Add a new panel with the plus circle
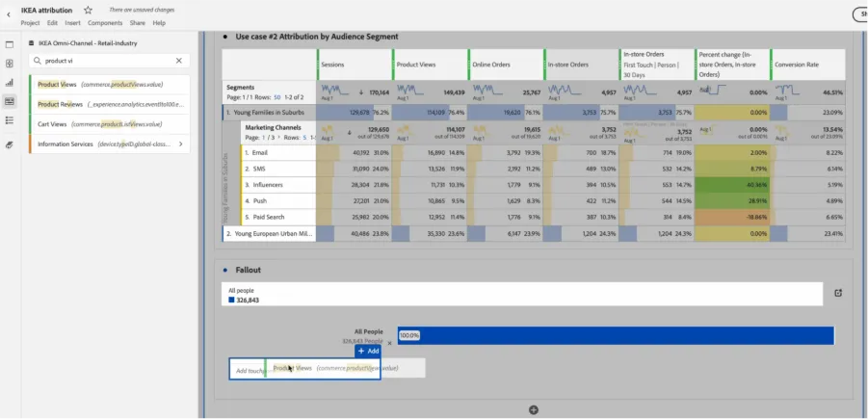Image resolution: width=868 pixels, height=419 pixels. click(x=534, y=410)
